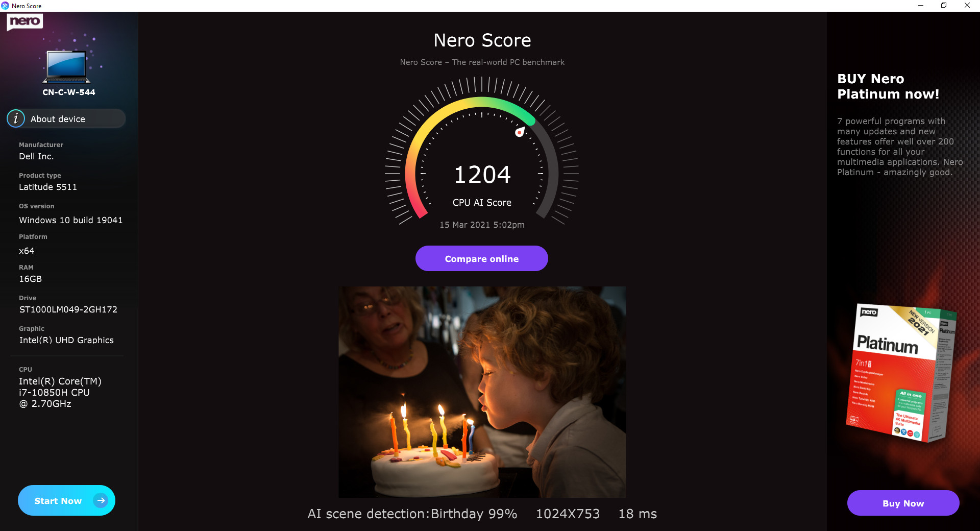The image size is (980, 531).
Task: Click the 1204 CPU AI Score value
Action: point(482,175)
